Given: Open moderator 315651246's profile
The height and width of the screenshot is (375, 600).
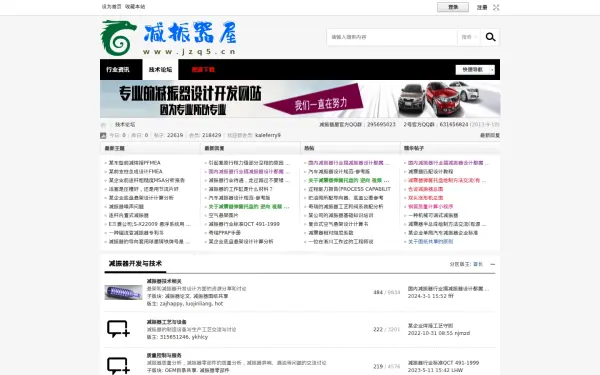Looking at the screenshot, I should pos(174,337).
